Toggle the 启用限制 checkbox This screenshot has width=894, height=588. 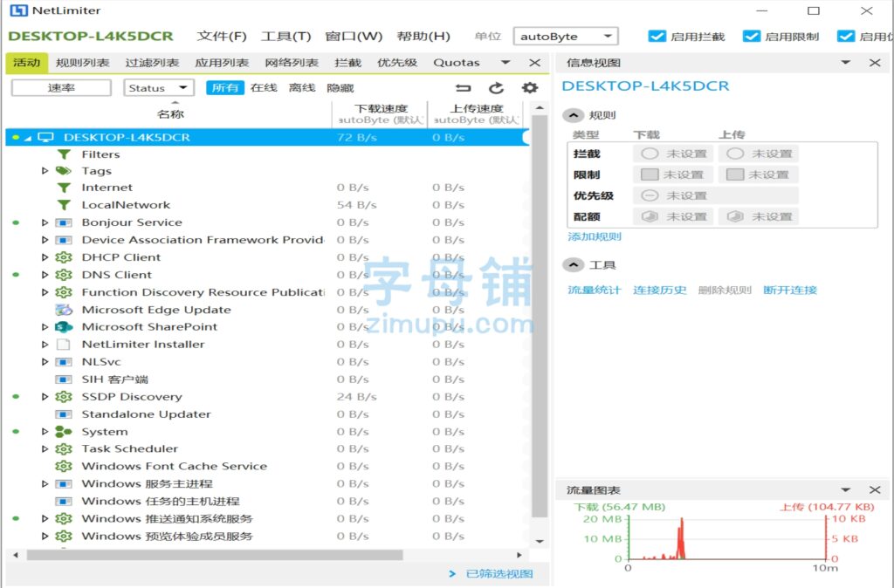pos(752,37)
